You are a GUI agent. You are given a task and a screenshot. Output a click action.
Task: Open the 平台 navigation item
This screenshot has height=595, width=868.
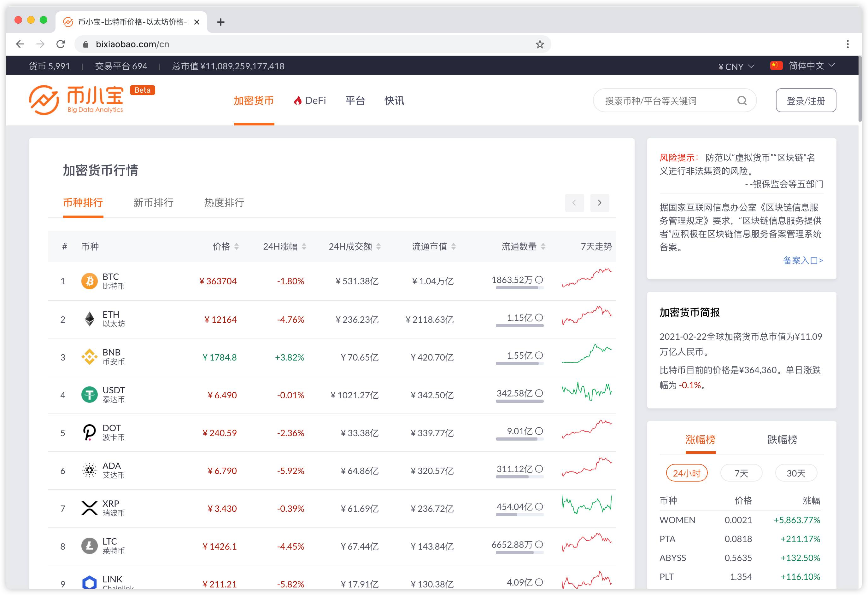coord(355,101)
